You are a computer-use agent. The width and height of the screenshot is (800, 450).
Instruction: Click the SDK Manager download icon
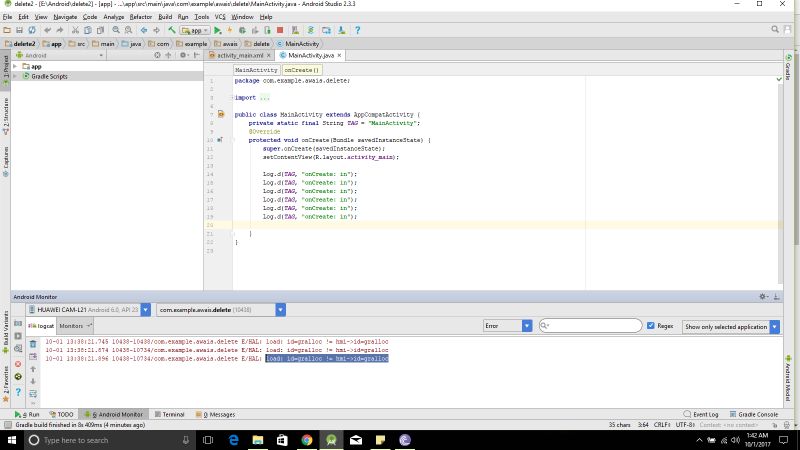click(x=342, y=30)
